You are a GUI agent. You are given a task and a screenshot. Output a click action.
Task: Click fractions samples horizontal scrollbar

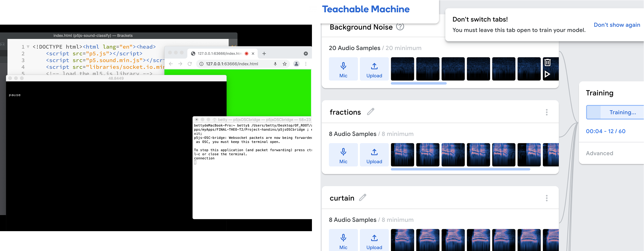[460, 169]
